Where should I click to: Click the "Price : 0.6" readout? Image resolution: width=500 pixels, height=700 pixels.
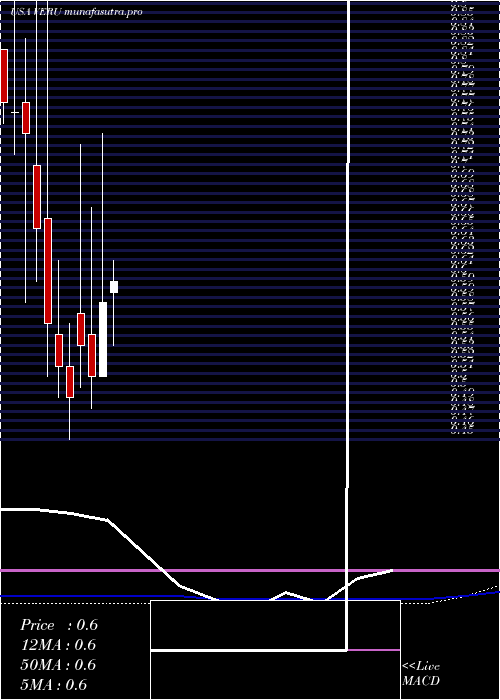(x=59, y=625)
